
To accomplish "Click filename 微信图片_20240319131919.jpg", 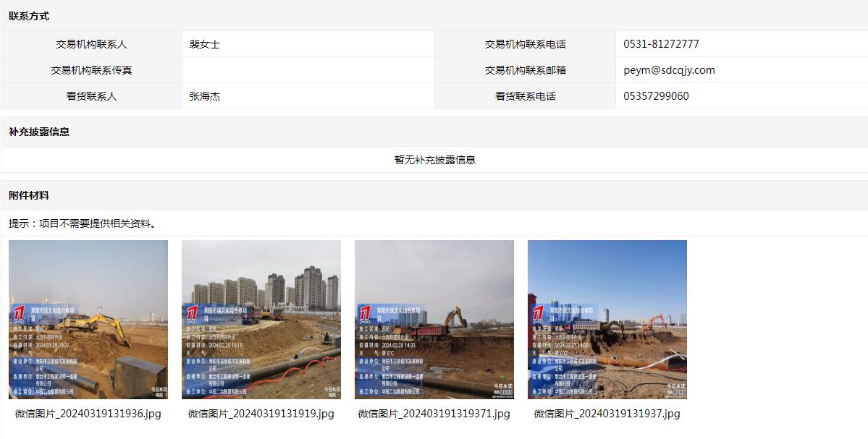I will point(261,414).
